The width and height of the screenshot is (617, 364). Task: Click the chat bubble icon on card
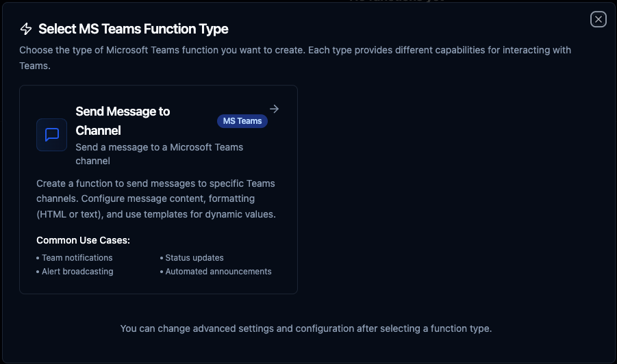point(51,135)
